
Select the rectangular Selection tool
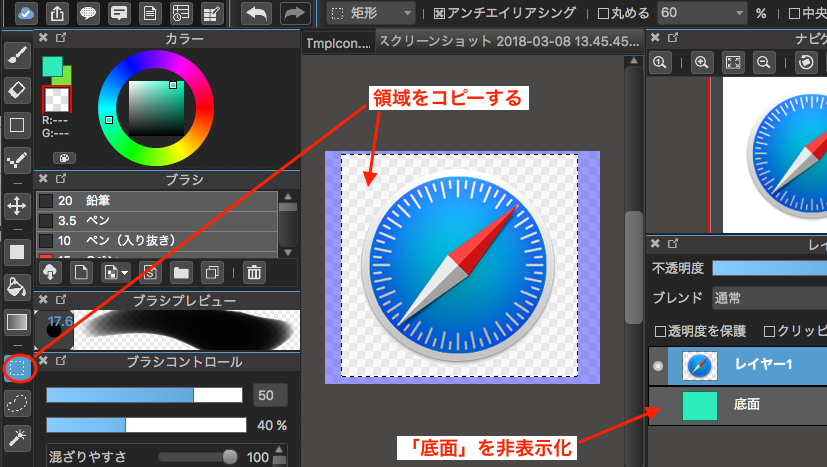[17, 368]
